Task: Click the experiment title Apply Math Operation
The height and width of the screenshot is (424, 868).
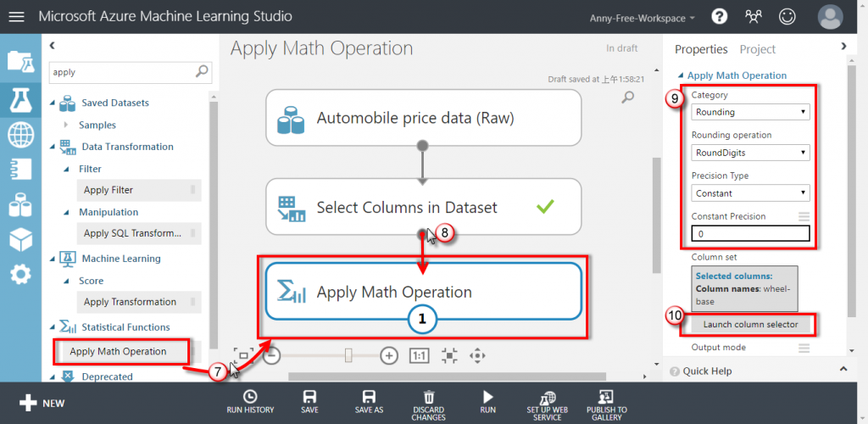Action: (321, 48)
